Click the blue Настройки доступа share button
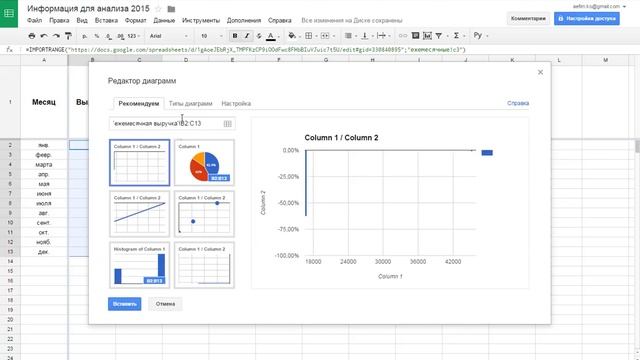Image resolution: width=640 pixels, height=360 pixels. (587, 18)
